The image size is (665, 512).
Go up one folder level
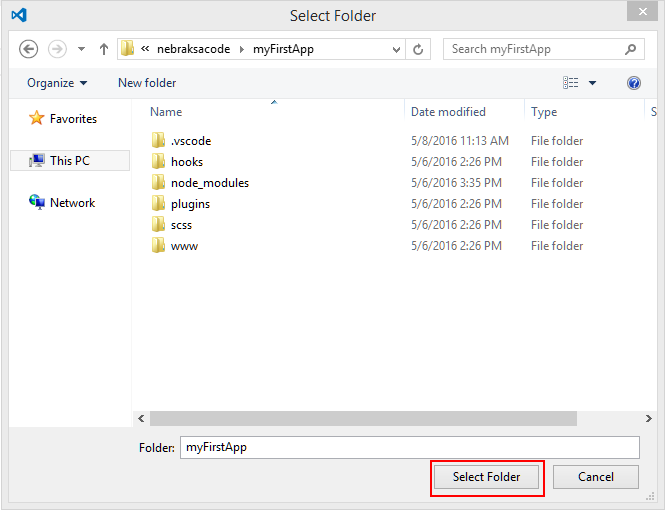click(x=103, y=49)
